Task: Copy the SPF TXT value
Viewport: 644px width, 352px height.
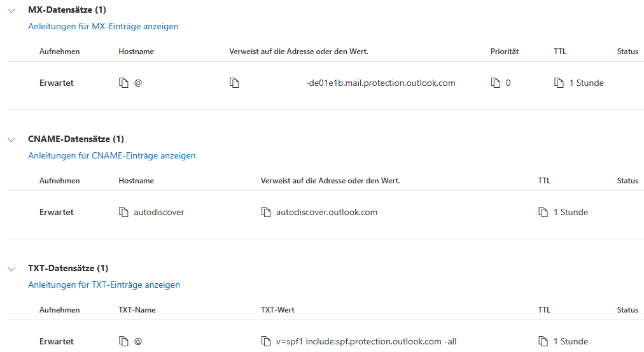Action: [x=266, y=342]
